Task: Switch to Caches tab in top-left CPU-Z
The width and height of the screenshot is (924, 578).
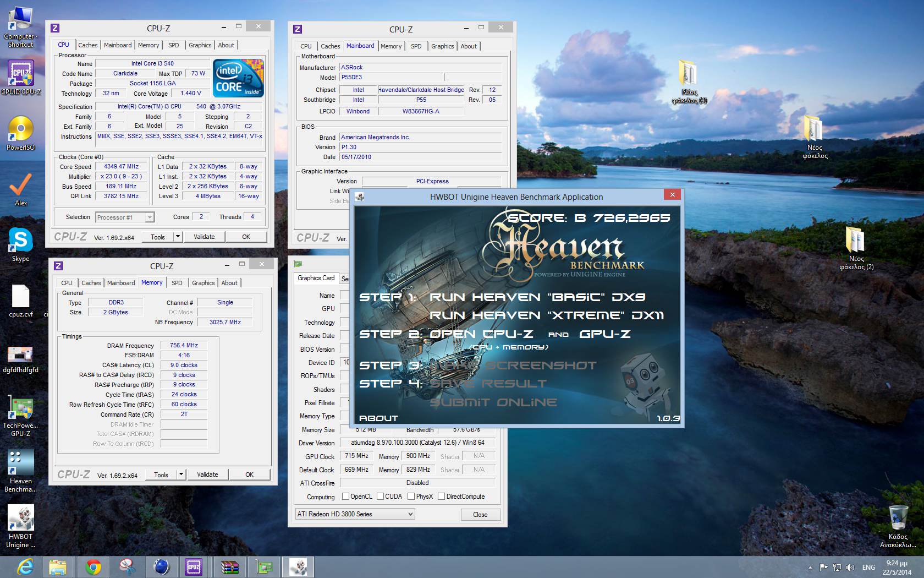Action: 87,45
